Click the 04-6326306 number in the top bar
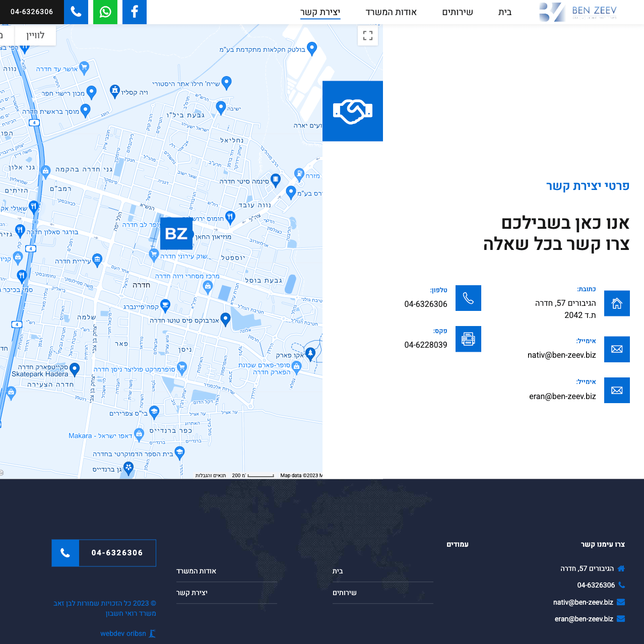This screenshot has height=644, width=644. click(32, 12)
